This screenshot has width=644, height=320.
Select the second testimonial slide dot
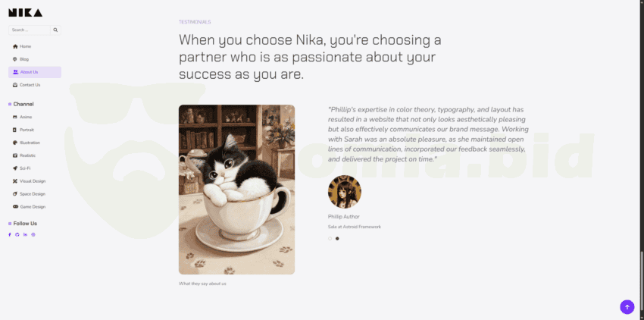click(337, 239)
